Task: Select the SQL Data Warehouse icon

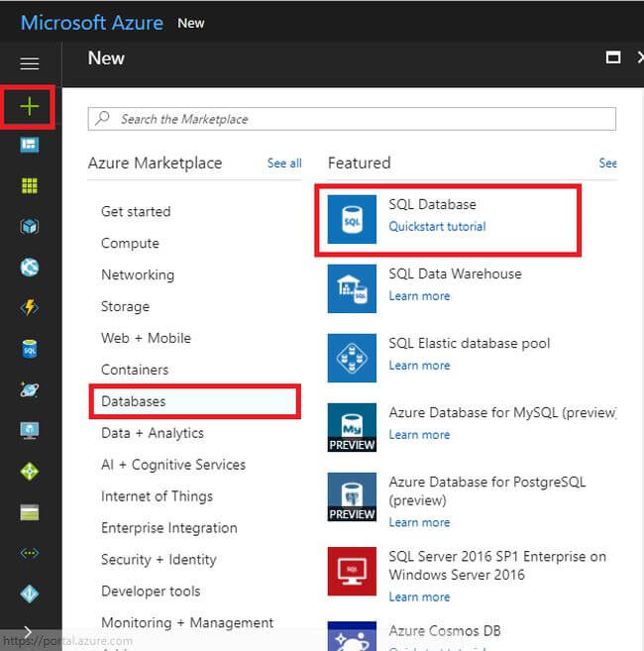Action: pos(352,288)
